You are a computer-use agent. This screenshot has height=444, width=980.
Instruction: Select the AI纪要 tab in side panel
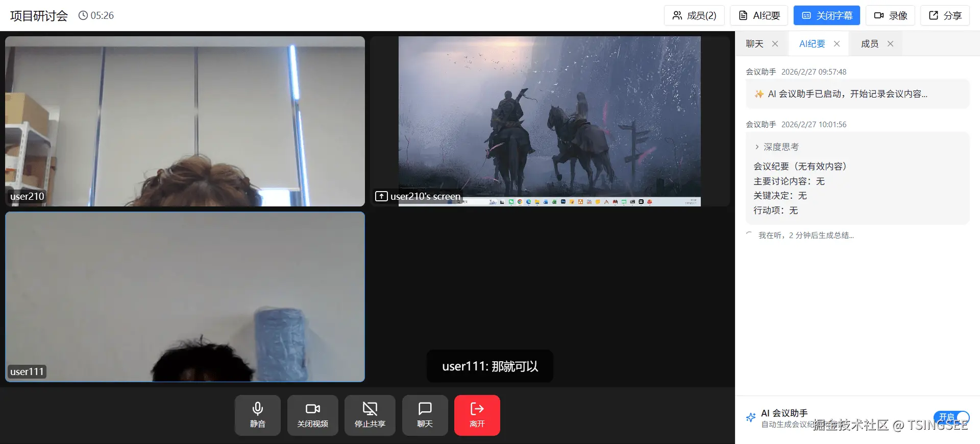click(812, 44)
